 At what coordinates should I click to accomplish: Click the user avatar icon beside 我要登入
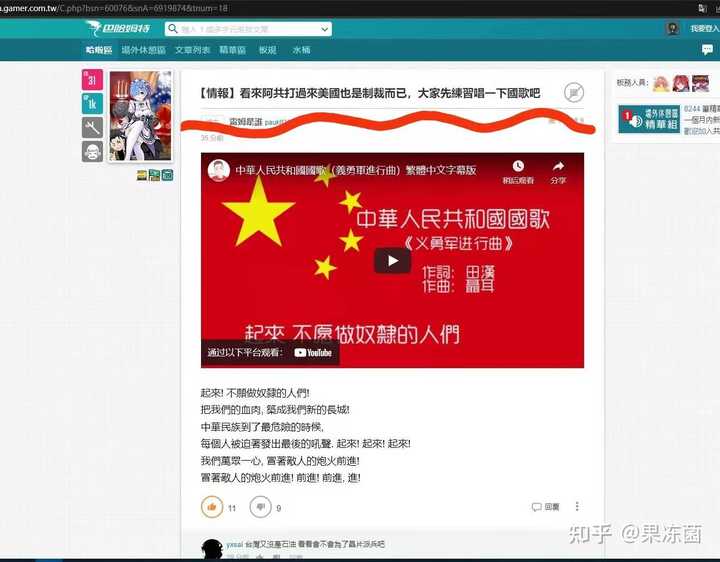(x=673, y=28)
